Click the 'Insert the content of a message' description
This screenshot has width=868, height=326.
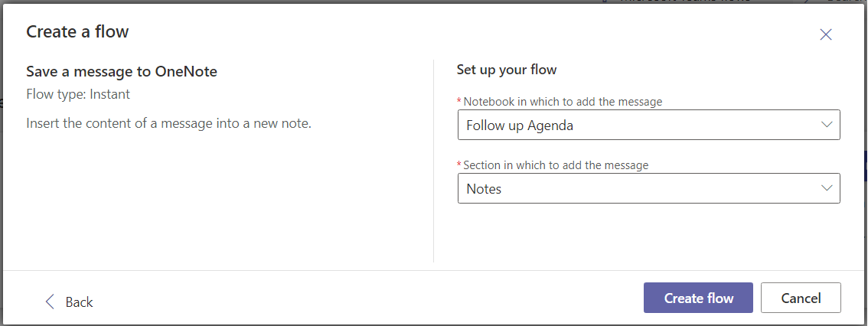tap(168, 123)
